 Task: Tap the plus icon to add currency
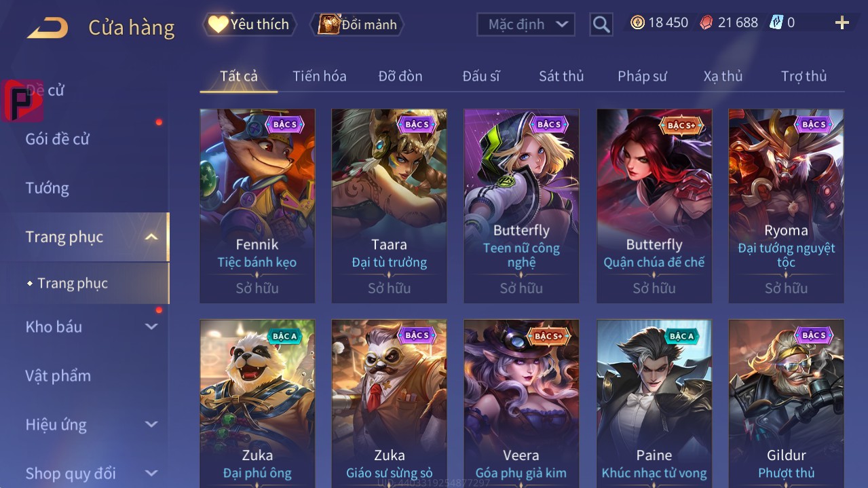pos(842,23)
